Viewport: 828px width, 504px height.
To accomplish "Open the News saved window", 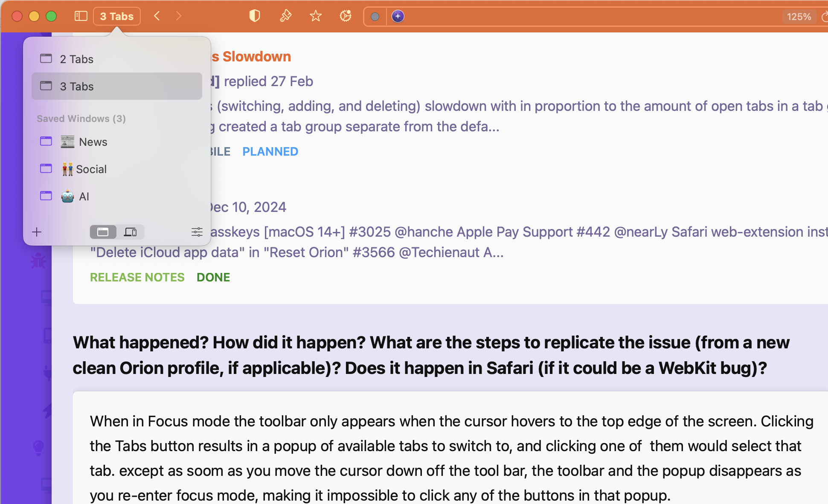I will pos(92,142).
